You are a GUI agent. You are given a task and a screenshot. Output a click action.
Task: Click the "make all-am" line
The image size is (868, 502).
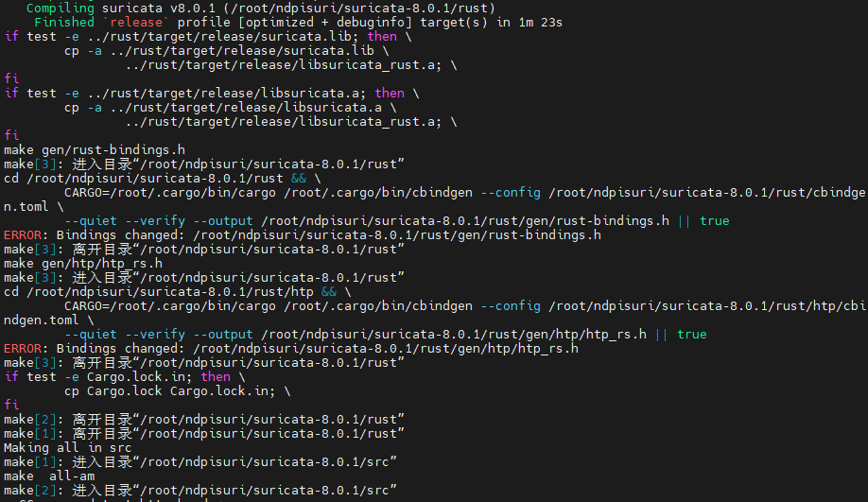tap(49, 476)
